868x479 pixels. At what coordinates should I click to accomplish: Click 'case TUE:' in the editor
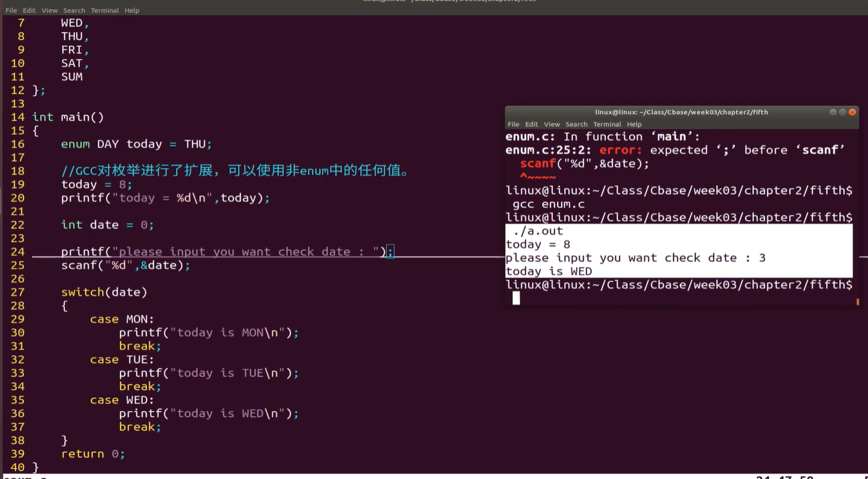[x=122, y=360]
